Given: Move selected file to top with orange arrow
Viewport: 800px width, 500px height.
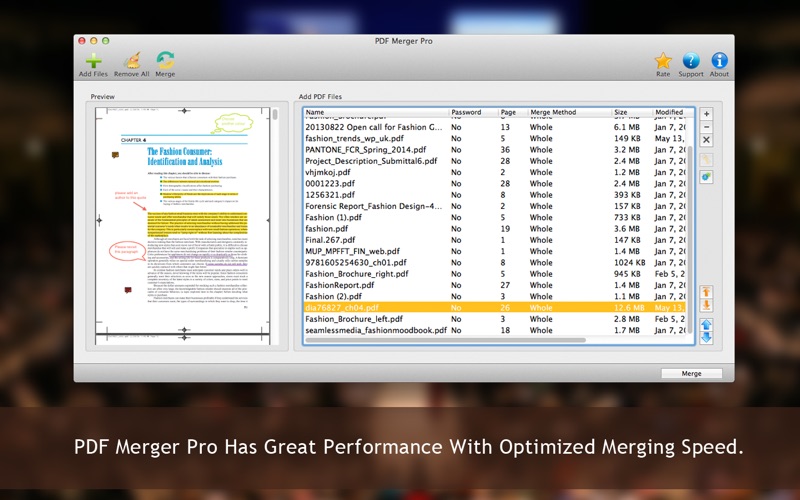Looking at the screenshot, I should [706, 292].
